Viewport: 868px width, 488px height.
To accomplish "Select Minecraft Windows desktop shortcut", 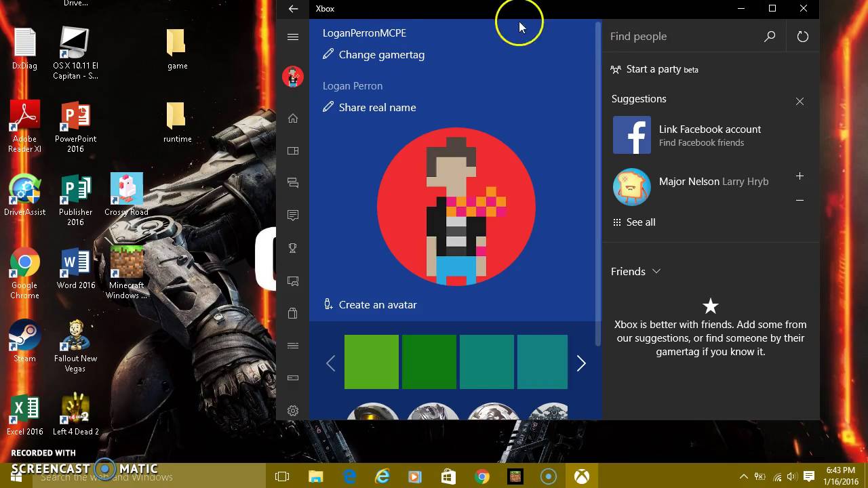I will click(x=126, y=274).
